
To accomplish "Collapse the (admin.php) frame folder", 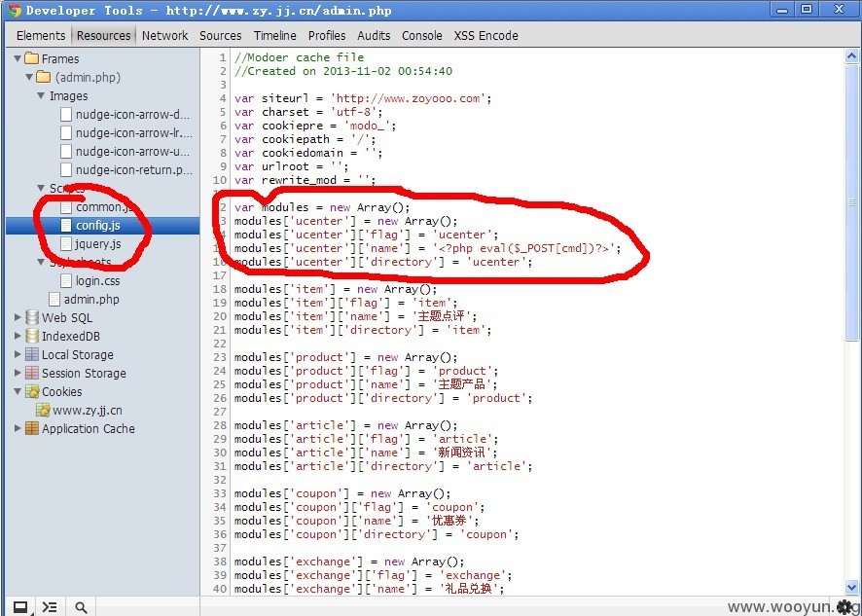I will [x=29, y=77].
